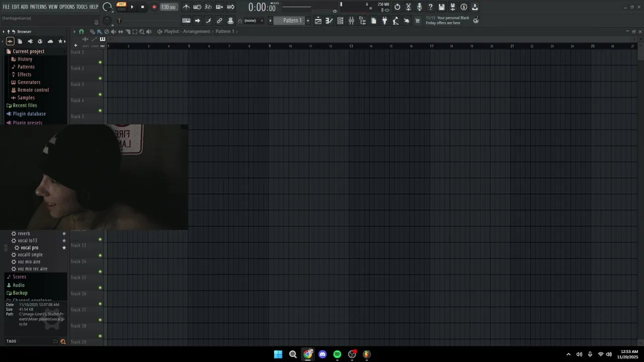The width and height of the screenshot is (644, 362).
Task: Start playback with the play button
Action: [132, 7]
